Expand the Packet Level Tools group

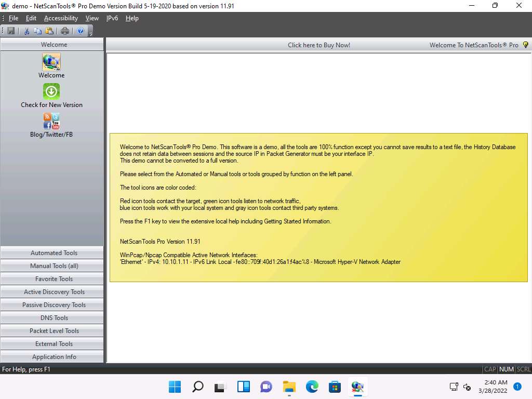[x=54, y=331]
